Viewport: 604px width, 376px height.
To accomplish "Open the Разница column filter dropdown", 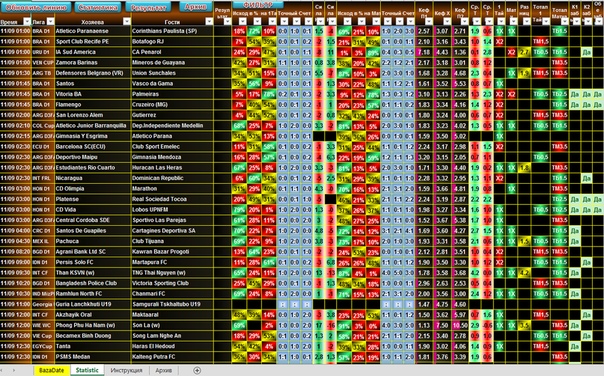I will (x=527, y=22).
